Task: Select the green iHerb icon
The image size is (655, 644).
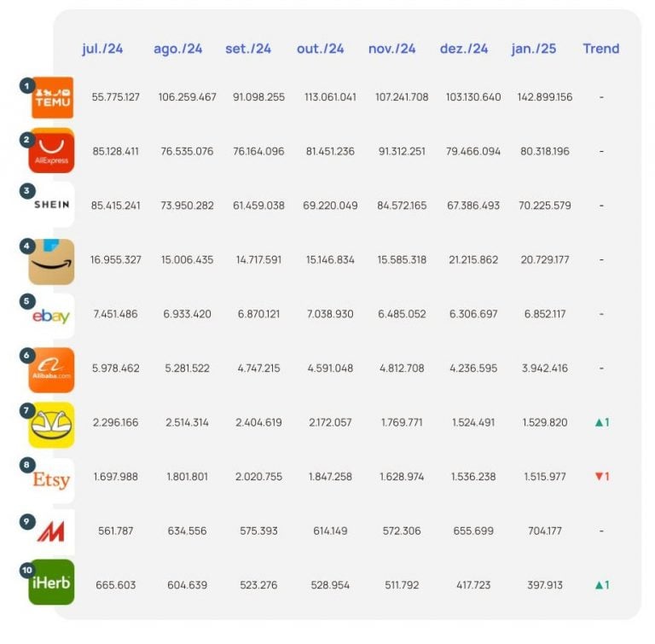Action: tap(52, 583)
